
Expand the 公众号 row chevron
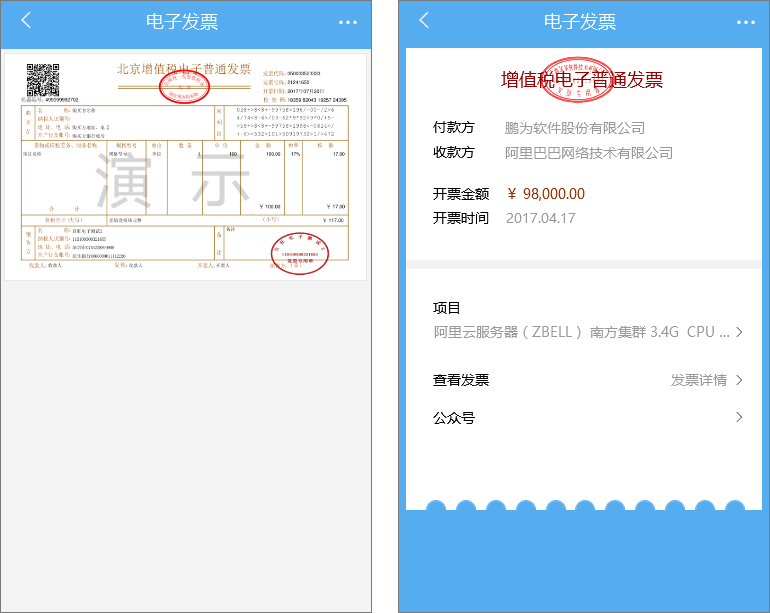pyautogui.click(x=739, y=417)
